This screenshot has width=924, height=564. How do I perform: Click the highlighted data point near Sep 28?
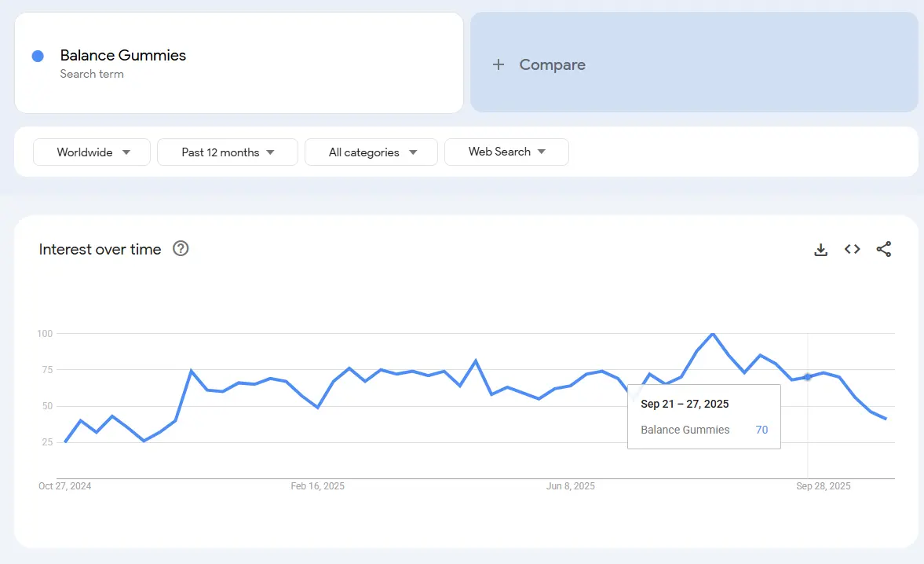[808, 377]
